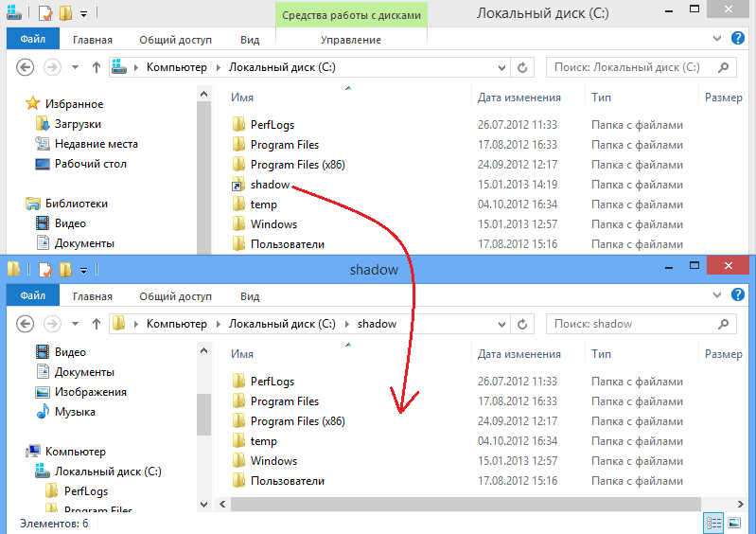Open Quick Access Toolbar customize menu in shadow window

pyautogui.click(x=84, y=271)
